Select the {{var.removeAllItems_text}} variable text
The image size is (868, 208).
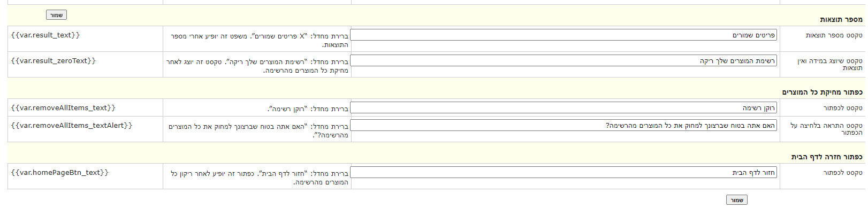63,108
